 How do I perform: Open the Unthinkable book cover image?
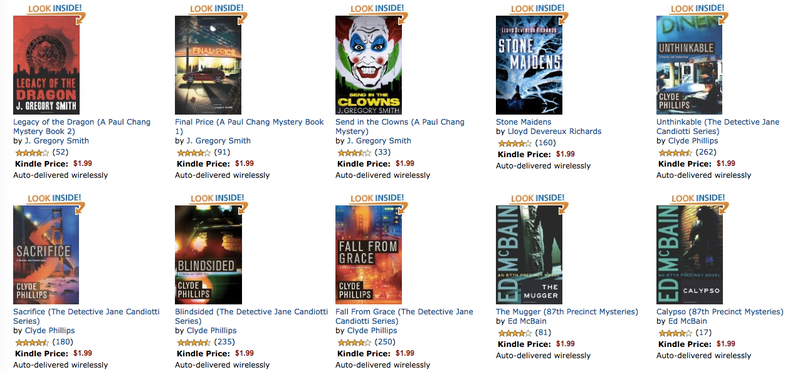tap(689, 65)
